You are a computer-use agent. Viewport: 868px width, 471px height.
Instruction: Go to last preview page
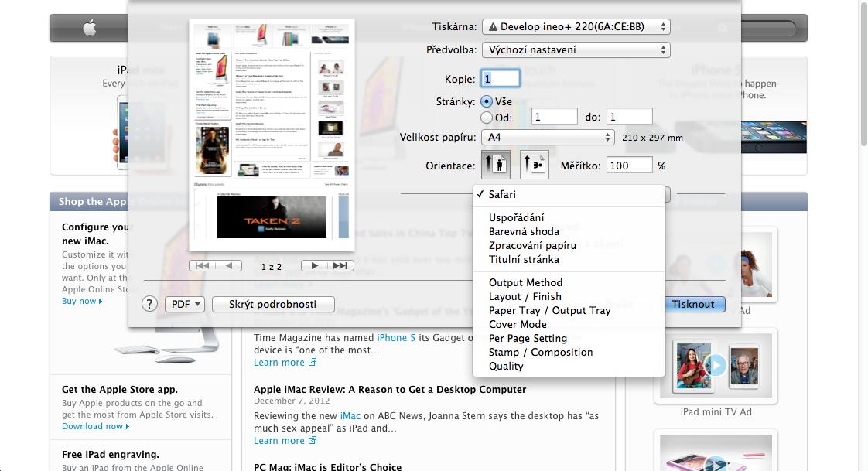[340, 266]
